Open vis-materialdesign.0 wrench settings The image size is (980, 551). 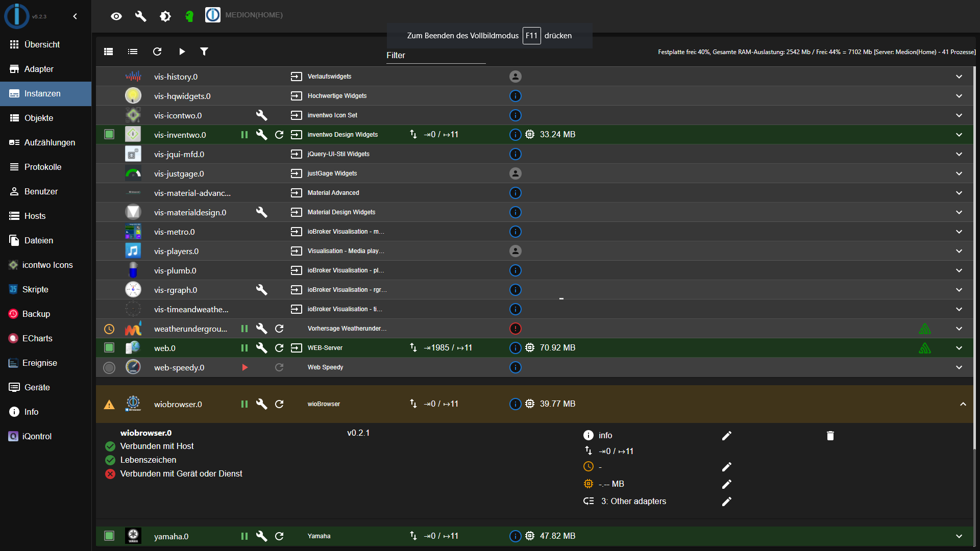pyautogui.click(x=262, y=212)
